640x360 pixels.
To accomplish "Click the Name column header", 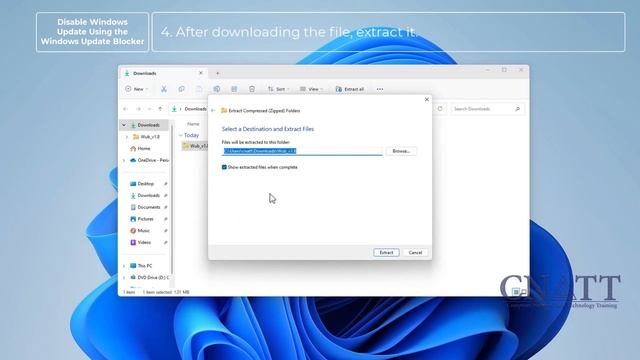I will coord(193,124).
